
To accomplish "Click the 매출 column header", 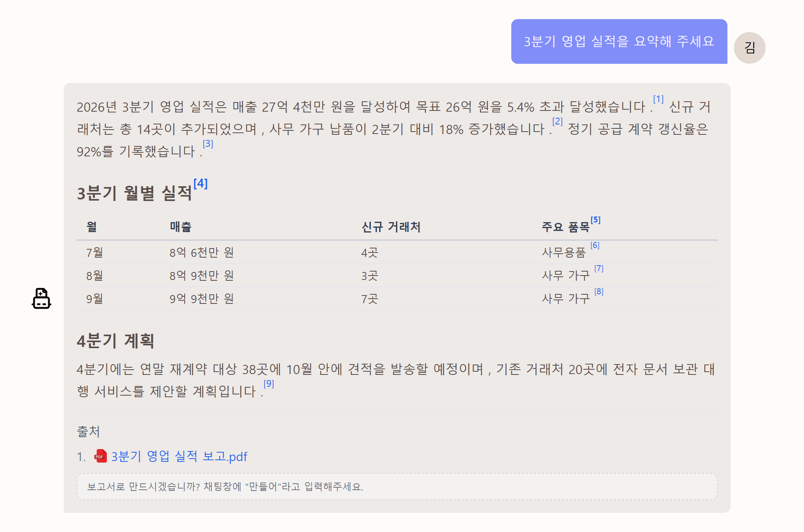I will click(x=181, y=227).
